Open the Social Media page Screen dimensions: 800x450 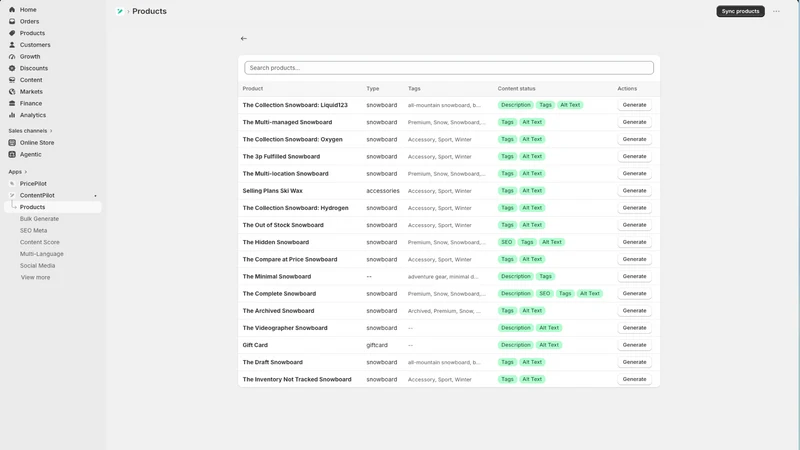coord(37,266)
